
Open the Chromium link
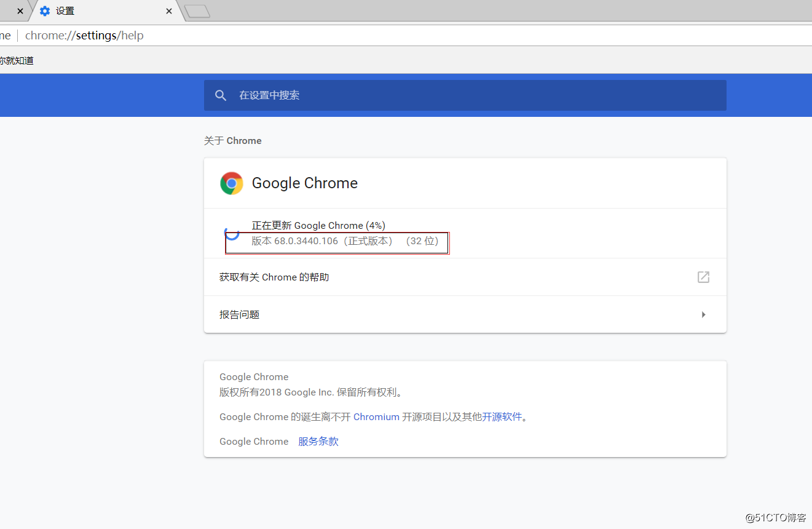click(x=376, y=416)
